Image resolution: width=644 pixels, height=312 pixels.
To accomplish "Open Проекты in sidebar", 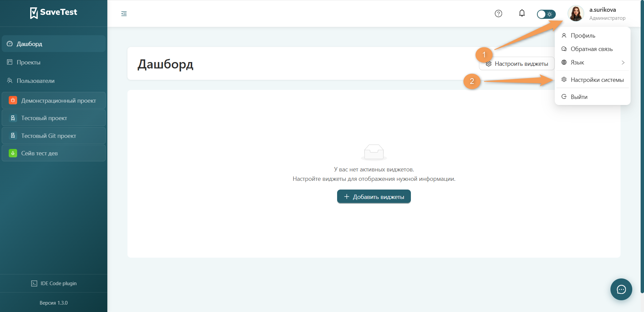I will click(54, 62).
